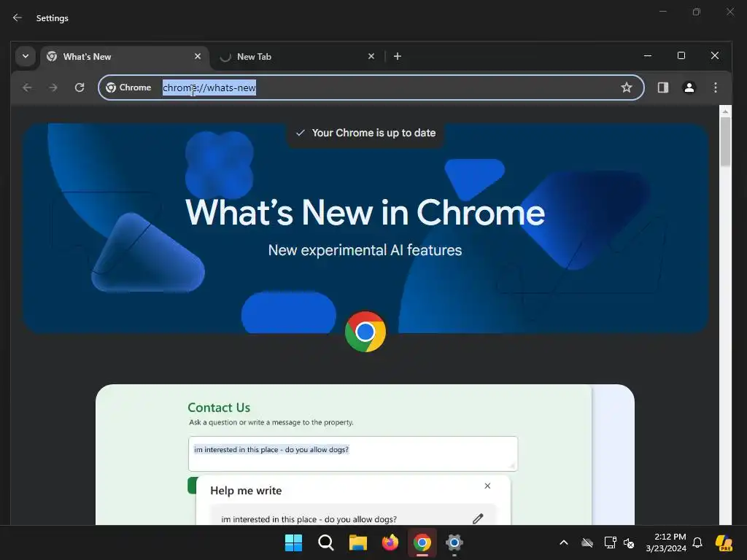The height and width of the screenshot is (560, 747).
Task: Click the Contact Us heading
Action: 219,407
